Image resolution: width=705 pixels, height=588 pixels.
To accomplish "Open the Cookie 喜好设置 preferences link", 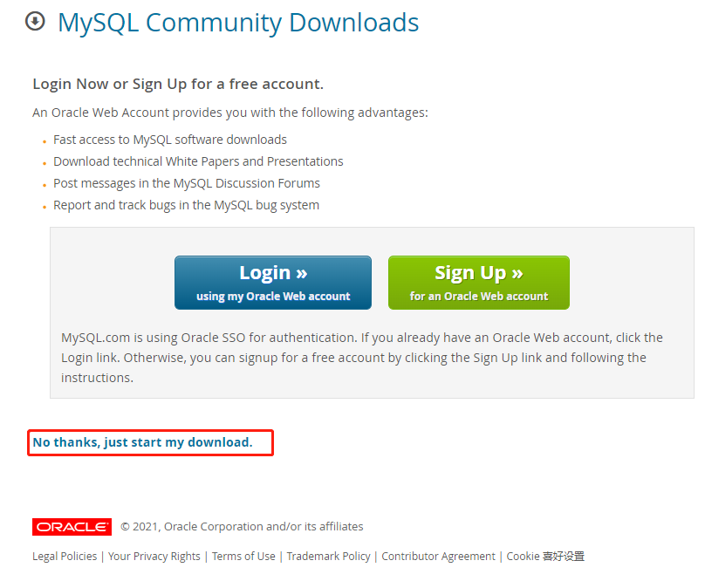I will 545,556.
